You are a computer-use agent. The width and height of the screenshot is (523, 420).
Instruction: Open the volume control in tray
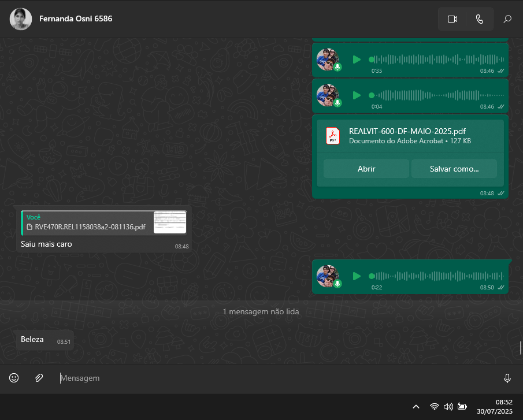448,406
